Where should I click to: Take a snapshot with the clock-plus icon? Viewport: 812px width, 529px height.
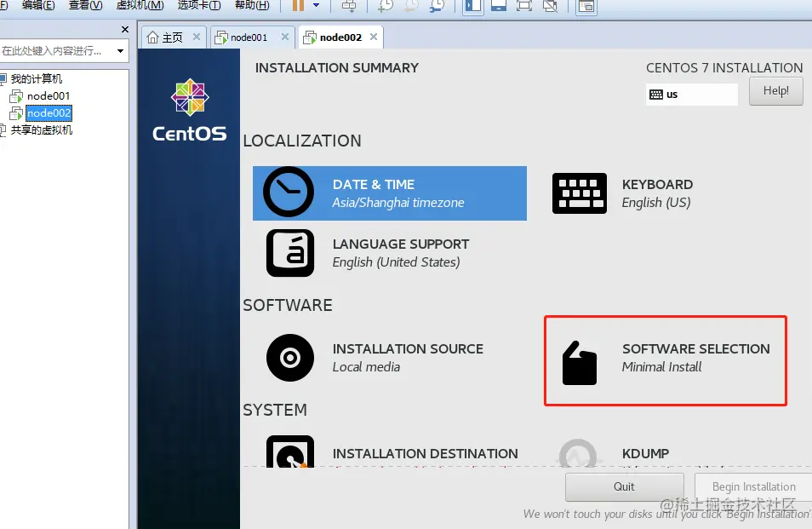[x=386, y=6]
